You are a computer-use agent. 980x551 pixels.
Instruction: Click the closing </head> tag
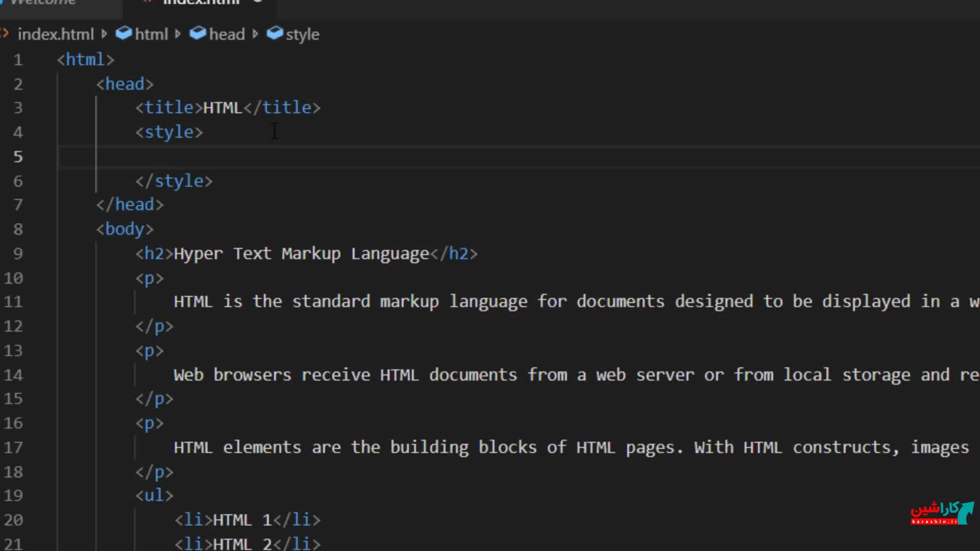130,205
